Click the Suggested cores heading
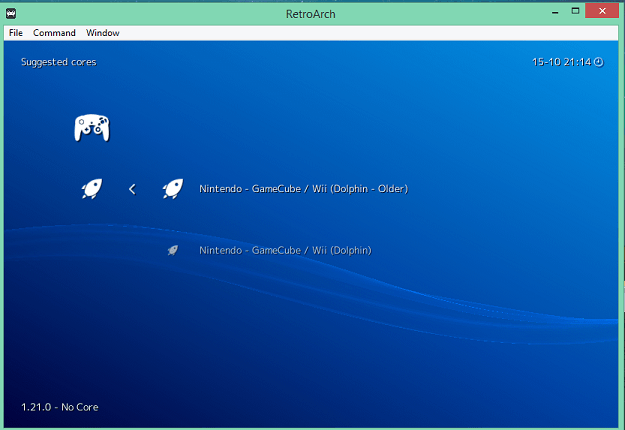The width and height of the screenshot is (625, 430). tap(58, 62)
